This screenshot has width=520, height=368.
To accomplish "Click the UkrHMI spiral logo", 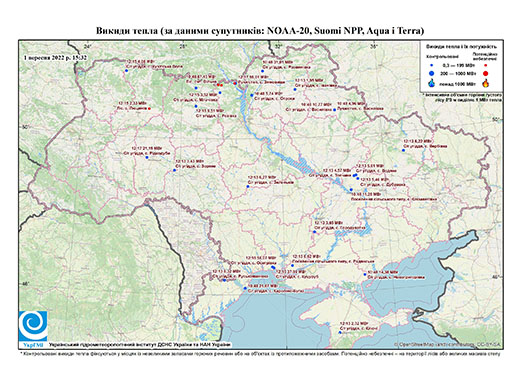I will 33,326.
